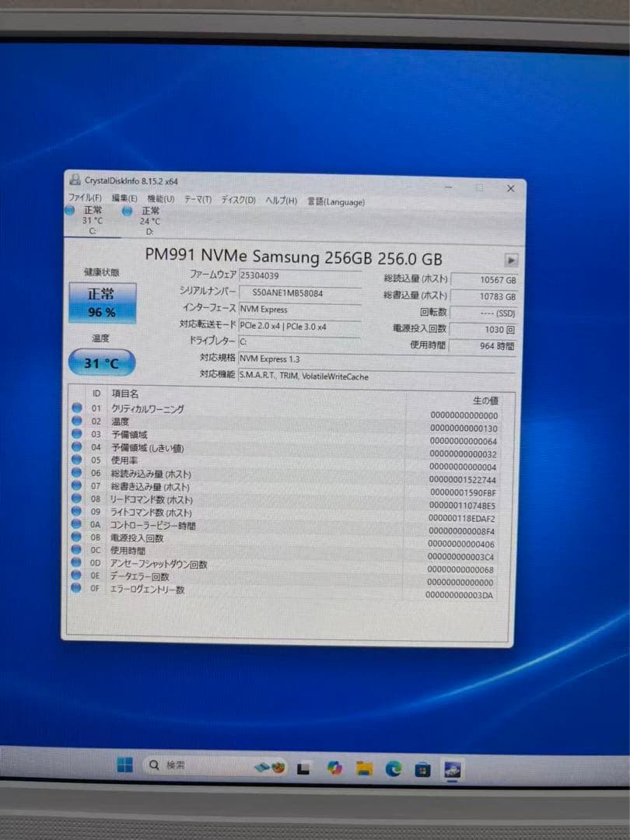
Task: Select the D: drive health icon
Action: tap(127, 212)
